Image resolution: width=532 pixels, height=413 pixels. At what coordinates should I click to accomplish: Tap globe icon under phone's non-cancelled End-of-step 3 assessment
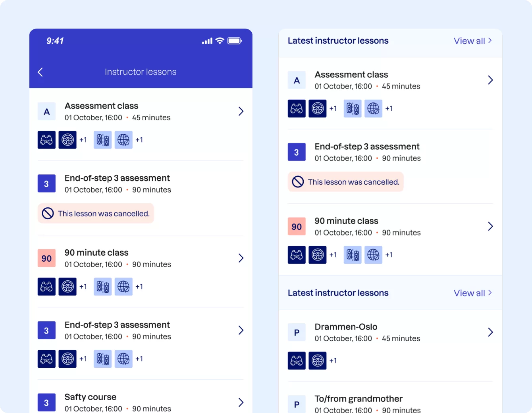click(123, 359)
